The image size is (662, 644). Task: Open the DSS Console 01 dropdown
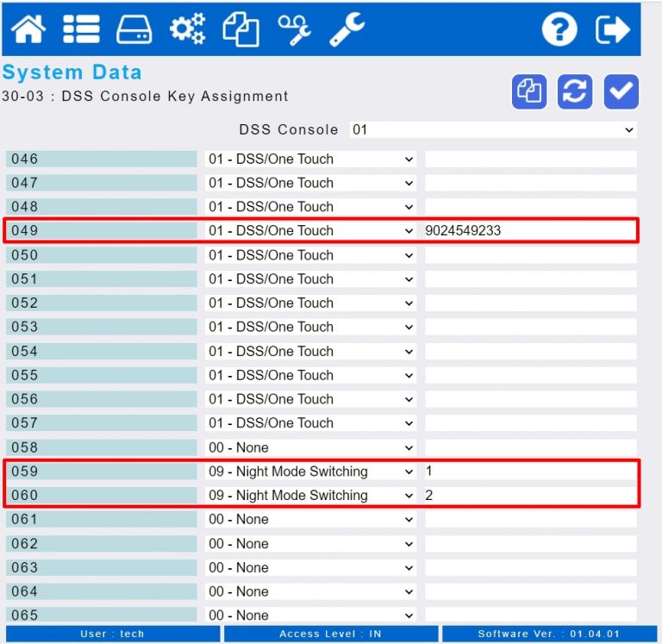coord(493,129)
